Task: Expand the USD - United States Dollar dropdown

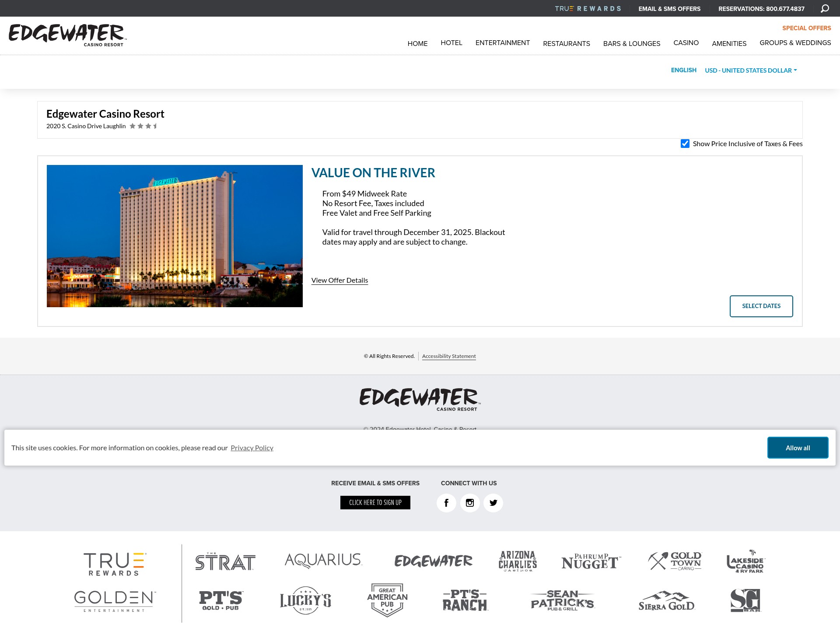Action: (x=751, y=70)
